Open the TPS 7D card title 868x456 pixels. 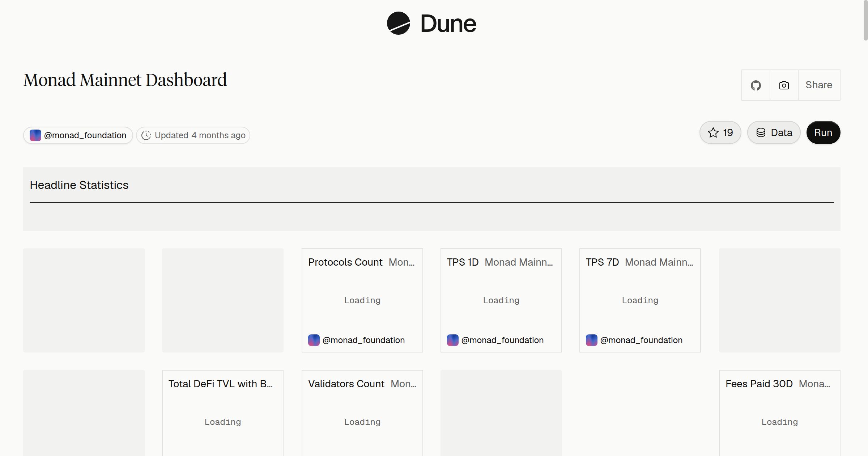602,262
